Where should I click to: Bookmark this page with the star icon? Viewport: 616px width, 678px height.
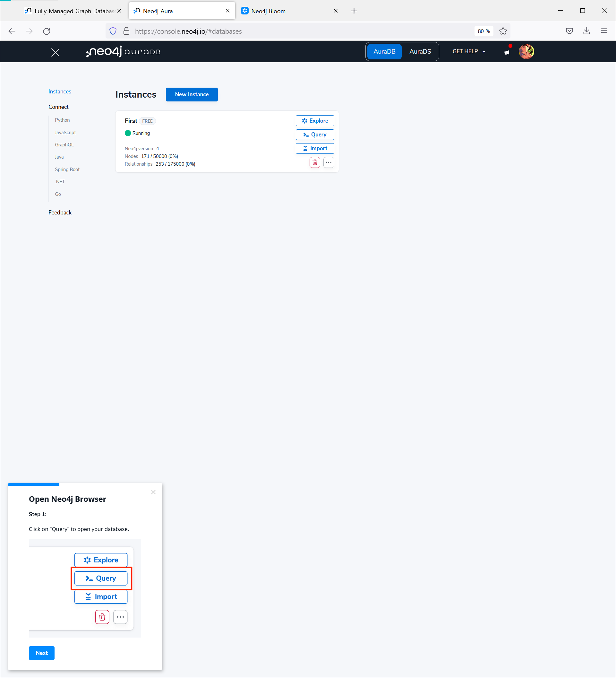click(x=503, y=31)
